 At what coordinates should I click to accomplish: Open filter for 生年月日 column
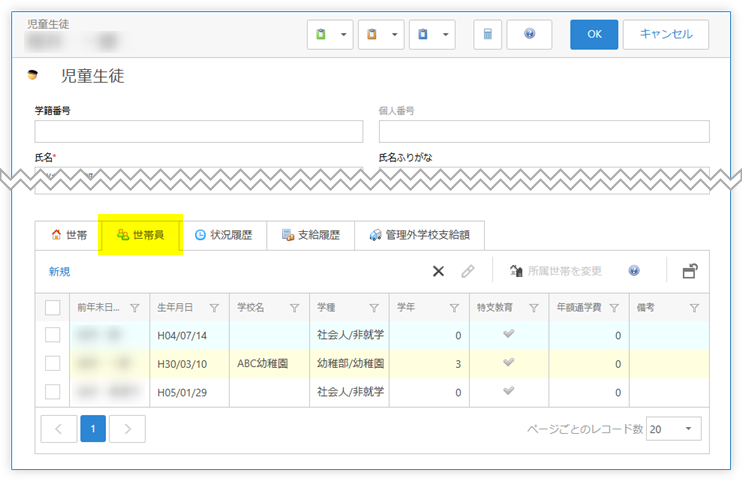214,308
